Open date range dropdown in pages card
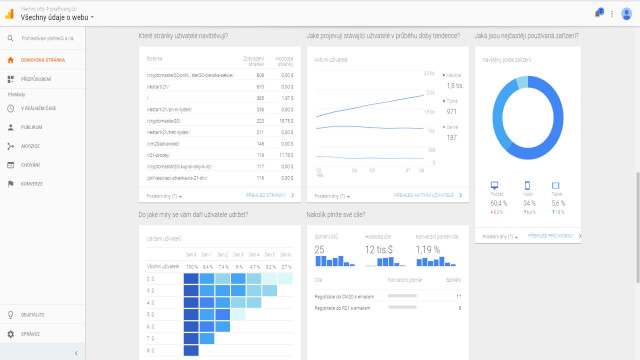The height and width of the screenshot is (360, 640). coord(164,196)
